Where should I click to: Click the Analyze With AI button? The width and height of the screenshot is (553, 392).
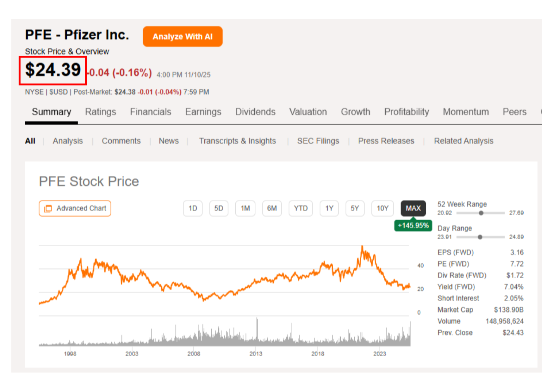183,37
